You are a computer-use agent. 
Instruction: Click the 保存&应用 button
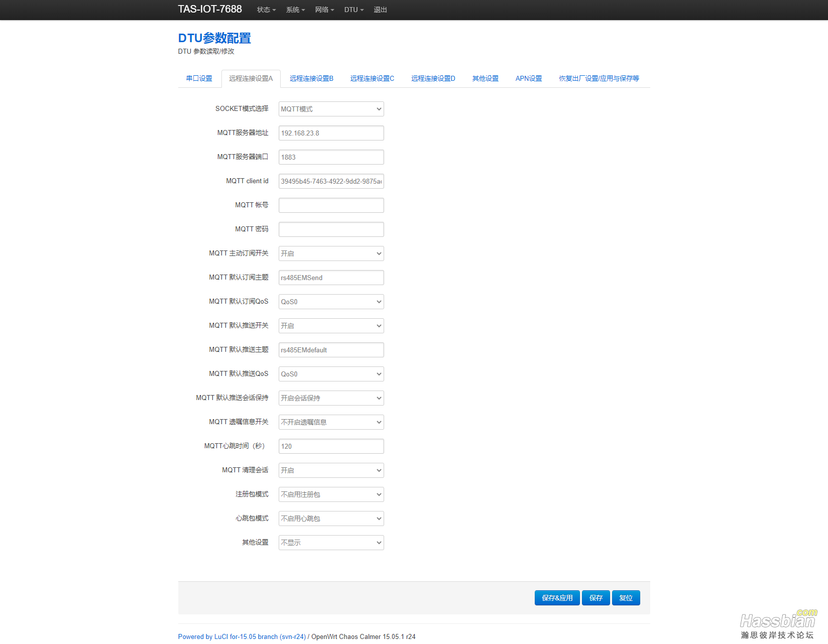click(x=557, y=598)
